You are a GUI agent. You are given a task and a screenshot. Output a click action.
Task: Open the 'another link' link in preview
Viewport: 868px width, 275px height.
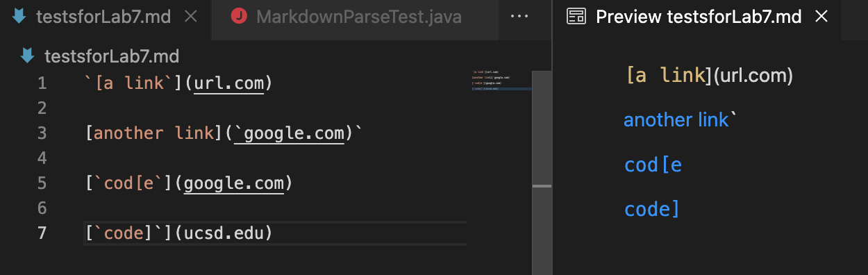coord(676,120)
